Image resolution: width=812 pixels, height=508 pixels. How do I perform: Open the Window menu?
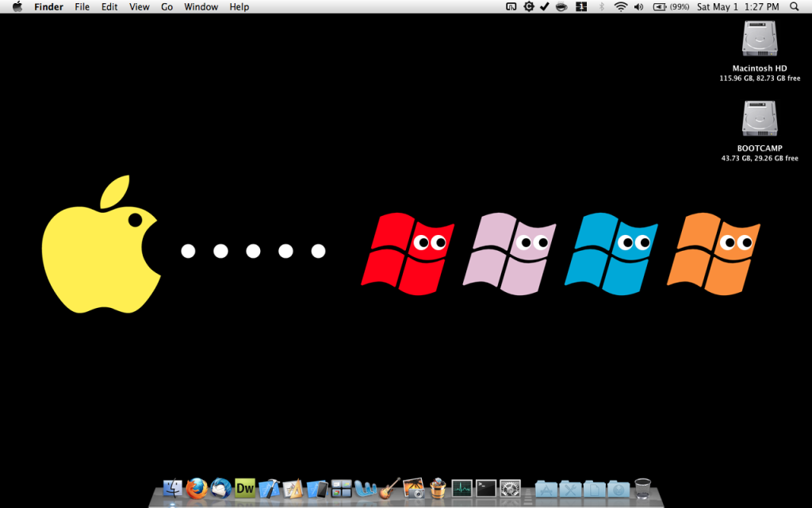201,6
